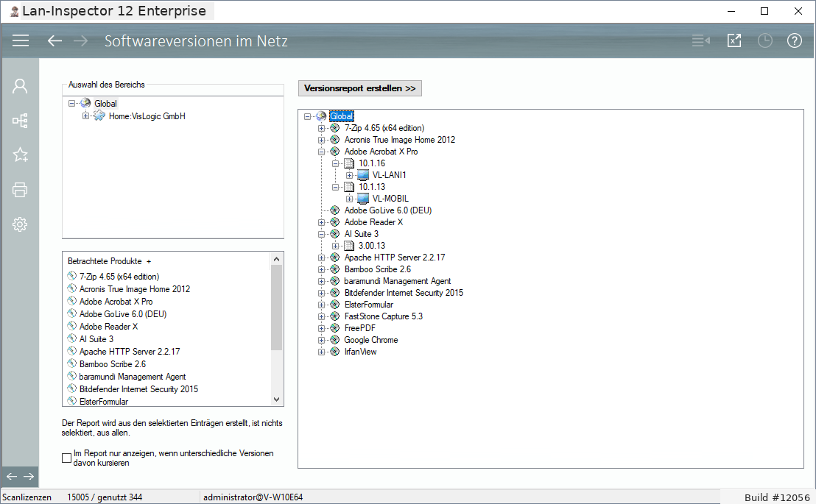Open the printer sidebar icon
This screenshot has width=816, height=504.
[x=20, y=190]
